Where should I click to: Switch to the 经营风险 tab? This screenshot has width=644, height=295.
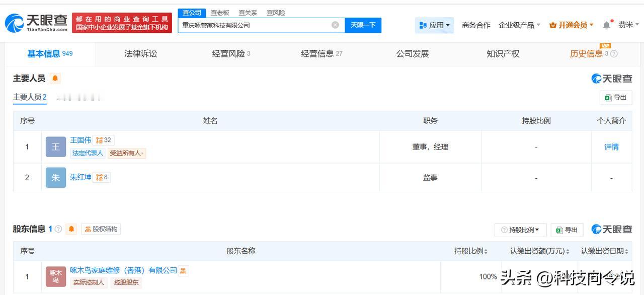pyautogui.click(x=231, y=54)
